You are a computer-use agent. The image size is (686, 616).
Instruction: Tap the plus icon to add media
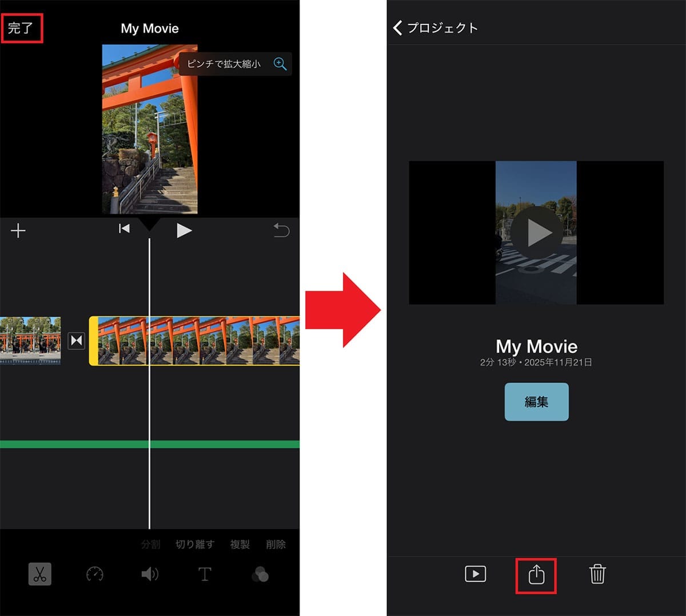(x=18, y=230)
